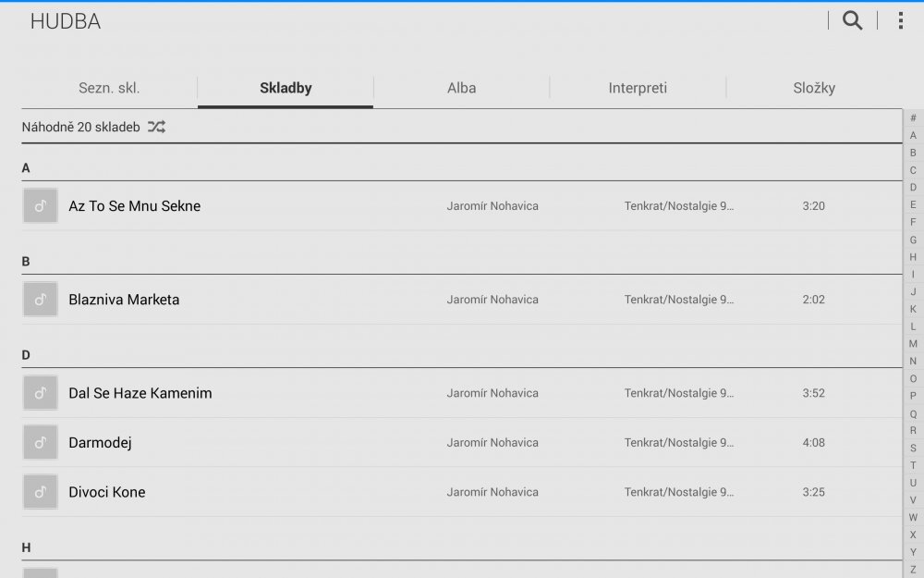Play the song Divoci Kone
924x578 pixels.
point(107,492)
